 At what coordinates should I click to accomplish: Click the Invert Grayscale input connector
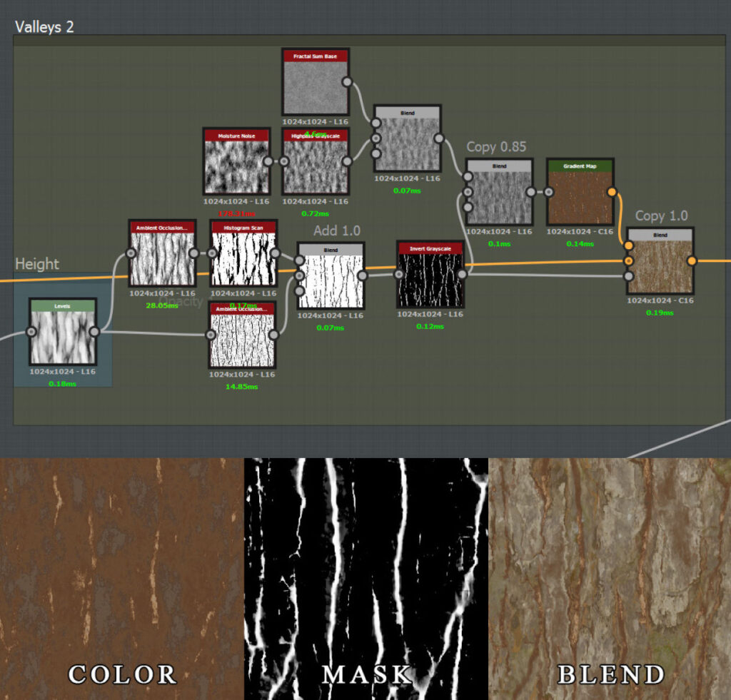398,275
